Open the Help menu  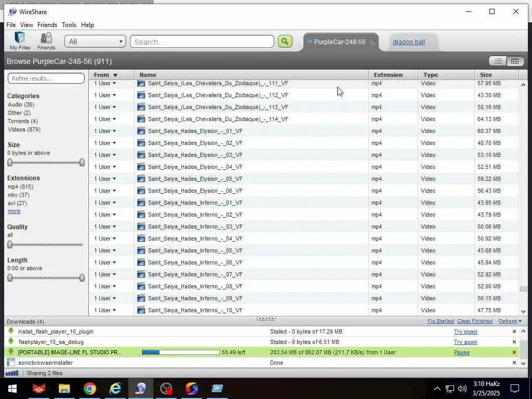[x=87, y=25]
